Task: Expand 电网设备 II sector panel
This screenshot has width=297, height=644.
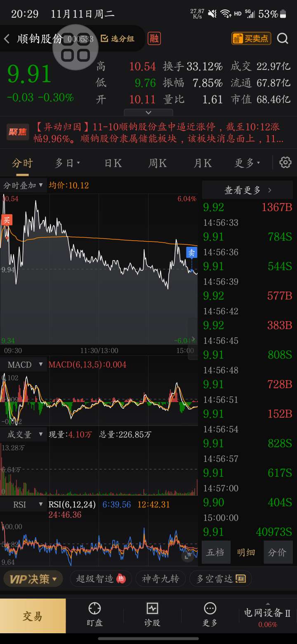Action: tap(267, 615)
